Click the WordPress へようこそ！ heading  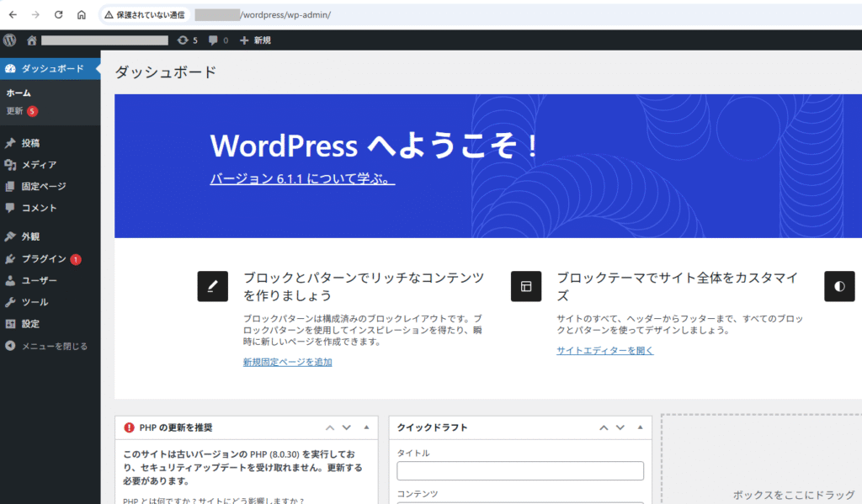[375, 146]
